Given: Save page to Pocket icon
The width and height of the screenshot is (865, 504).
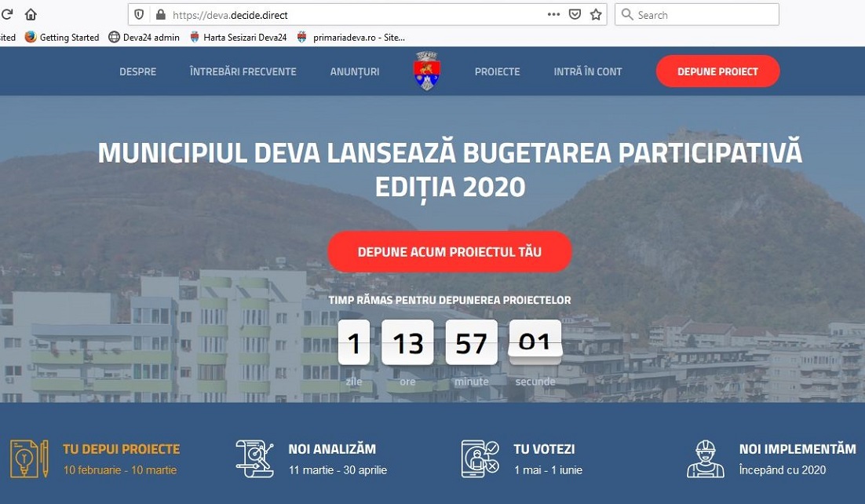Looking at the screenshot, I should pyautogui.click(x=575, y=15).
